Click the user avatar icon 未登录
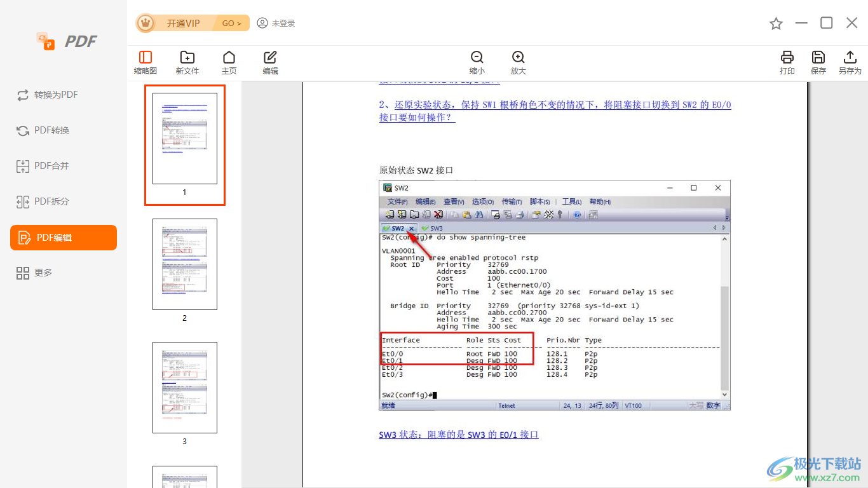 tap(262, 24)
